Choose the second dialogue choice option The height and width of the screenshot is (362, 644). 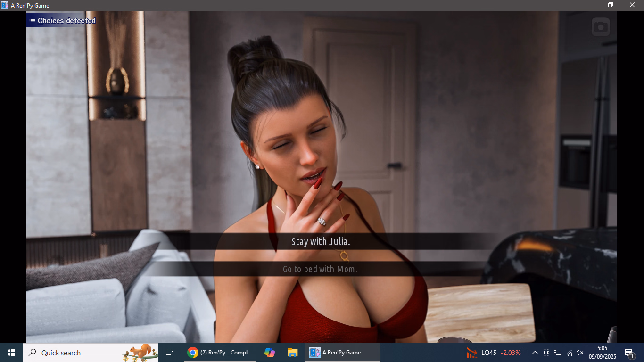click(x=321, y=269)
